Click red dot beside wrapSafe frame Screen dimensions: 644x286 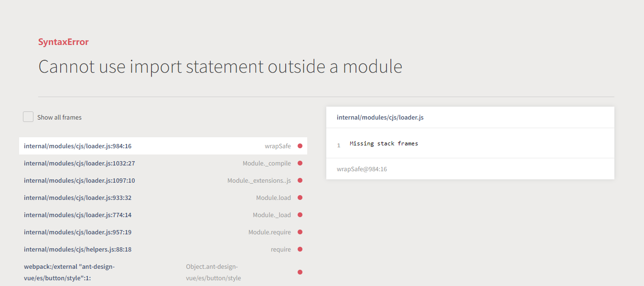pyautogui.click(x=300, y=146)
